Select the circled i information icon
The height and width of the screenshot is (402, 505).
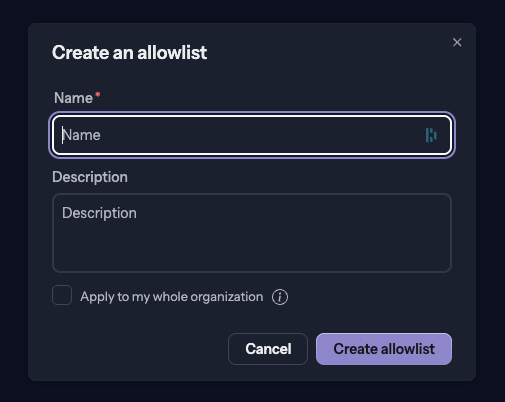(280, 297)
